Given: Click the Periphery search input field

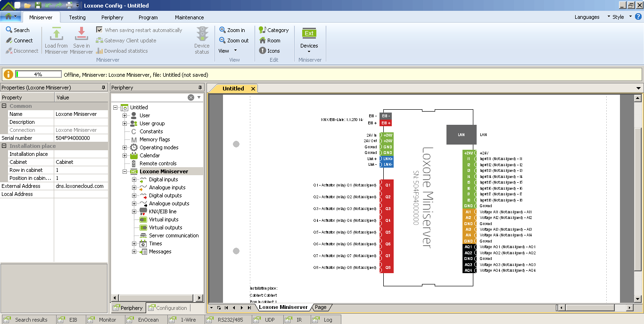Looking at the screenshot, I should (x=149, y=97).
